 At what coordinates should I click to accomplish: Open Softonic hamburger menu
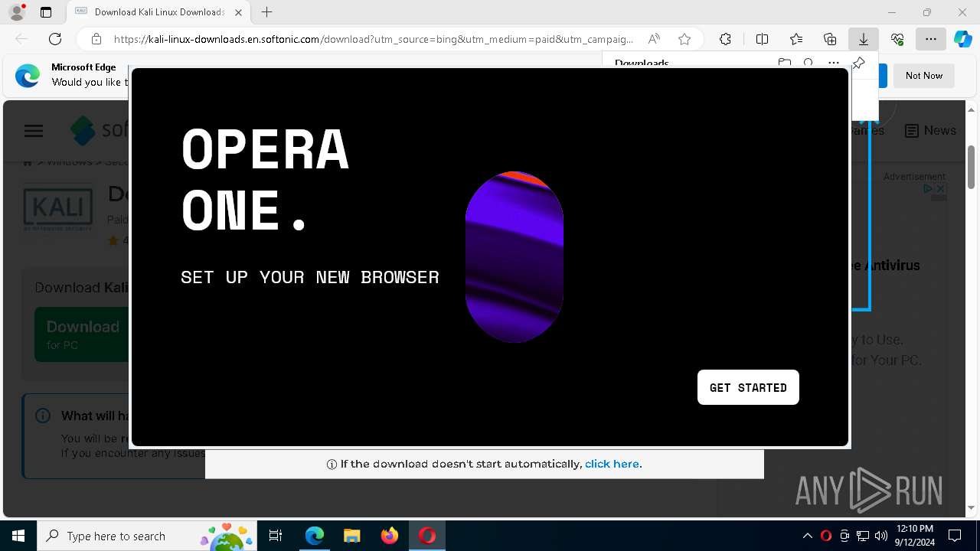pos(34,131)
